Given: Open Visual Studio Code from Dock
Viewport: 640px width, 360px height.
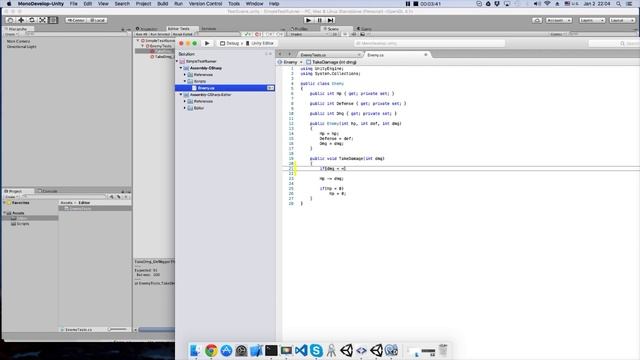Looking at the screenshot, I should 301,350.
